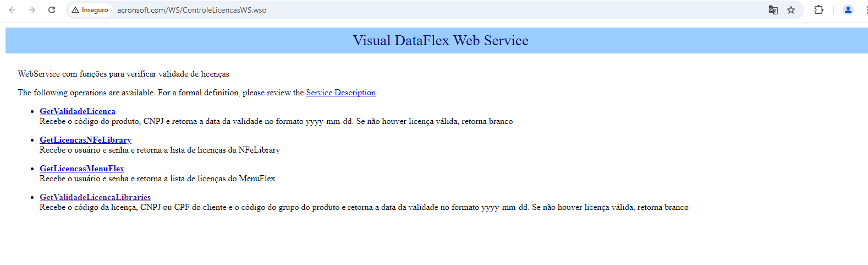
Task: Open the Inseguro site security info
Action: point(90,10)
